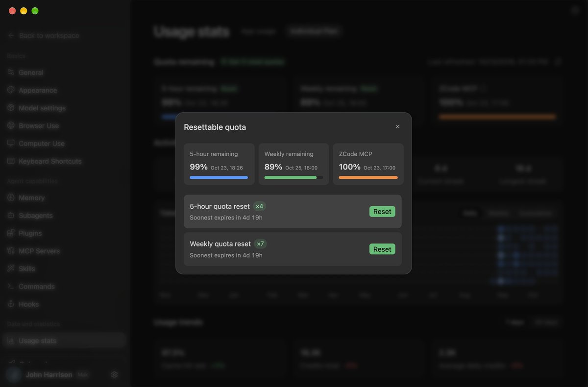Close the Resettable quota dialog
This screenshot has width=588, height=387.
[x=398, y=126]
